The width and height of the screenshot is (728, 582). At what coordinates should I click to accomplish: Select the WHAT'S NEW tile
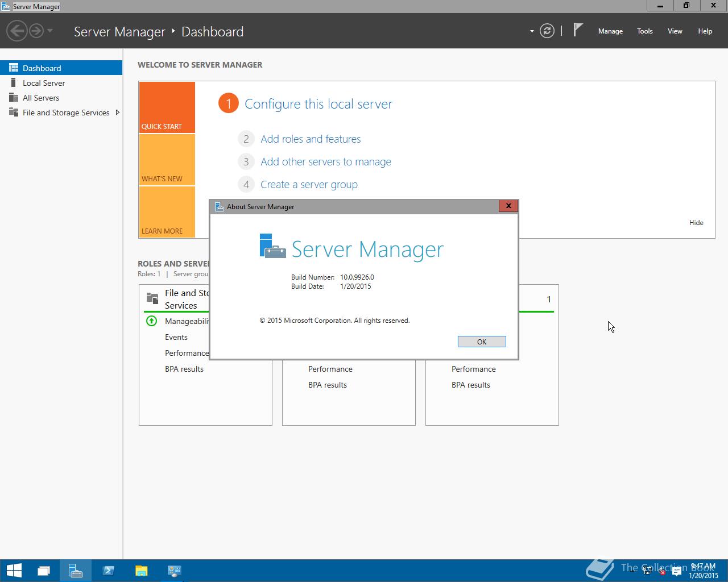tap(167, 160)
